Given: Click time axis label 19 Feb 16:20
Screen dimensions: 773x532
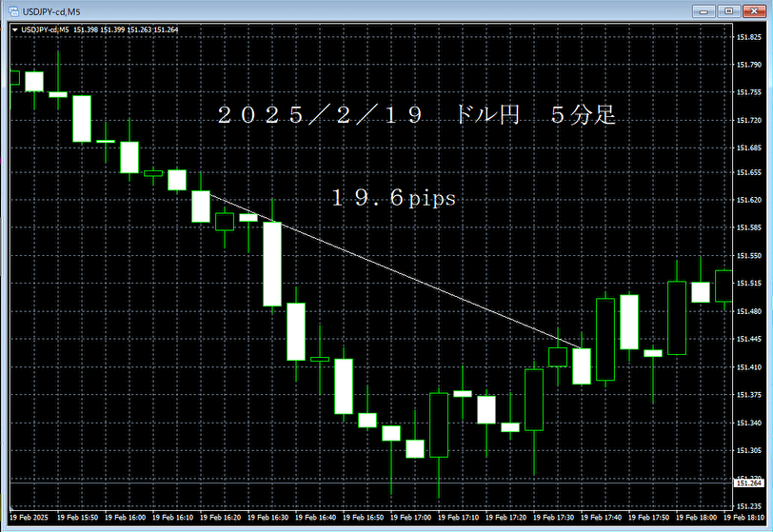Looking at the screenshot, I should point(220,517).
